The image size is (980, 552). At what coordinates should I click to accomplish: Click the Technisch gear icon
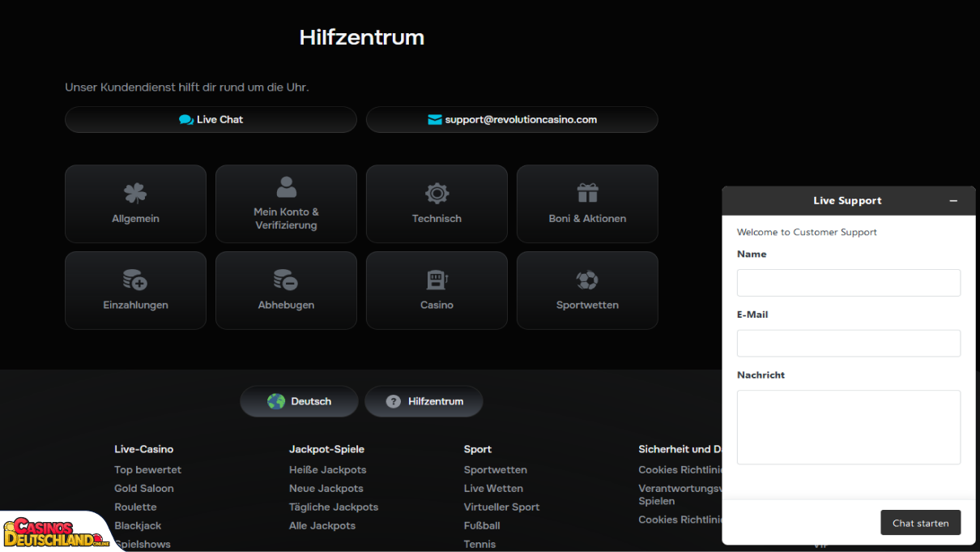click(437, 193)
